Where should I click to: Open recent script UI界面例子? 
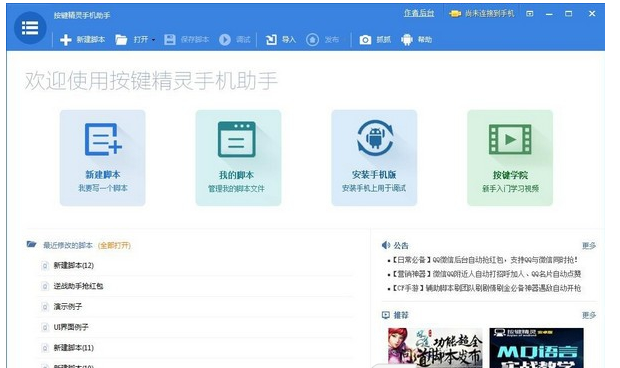[71, 327]
